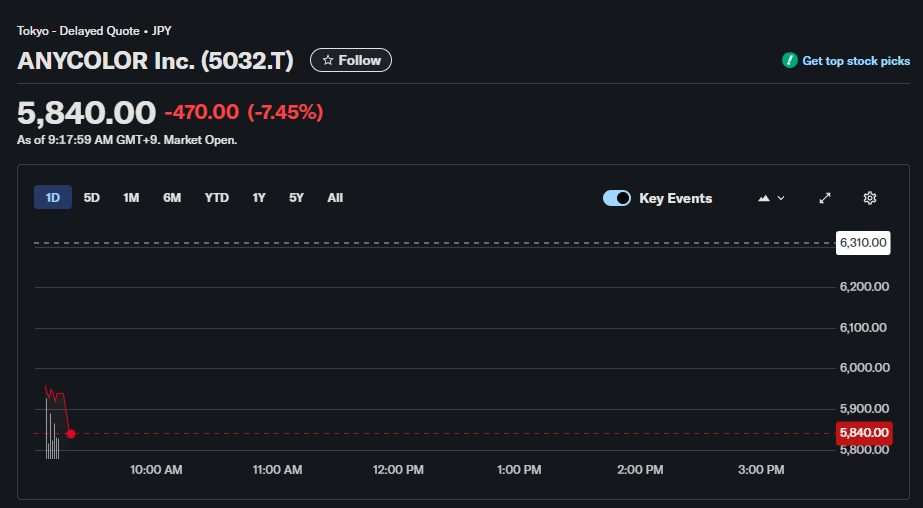Open chart settings gear
This screenshot has height=508, width=923.
coord(869,198)
